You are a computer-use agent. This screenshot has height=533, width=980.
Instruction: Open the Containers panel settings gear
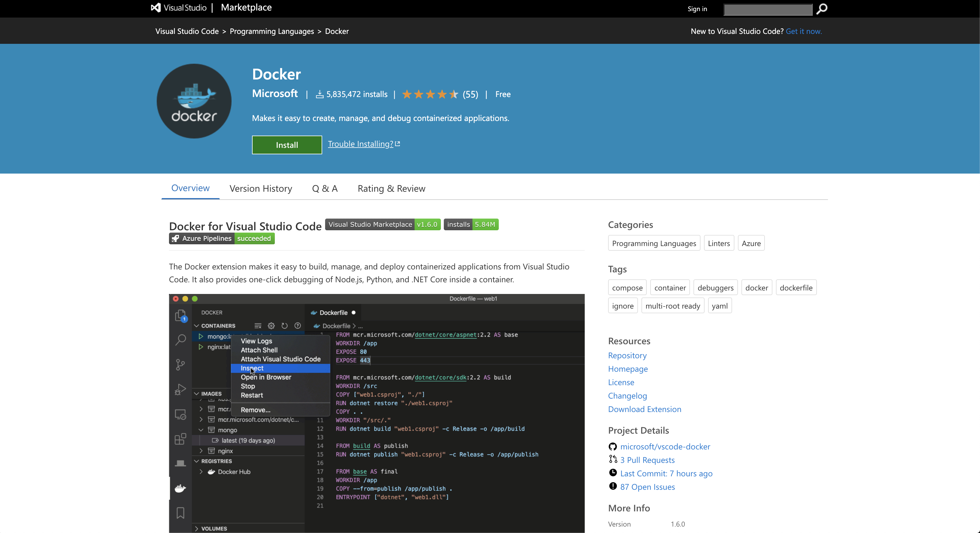pos(271,326)
